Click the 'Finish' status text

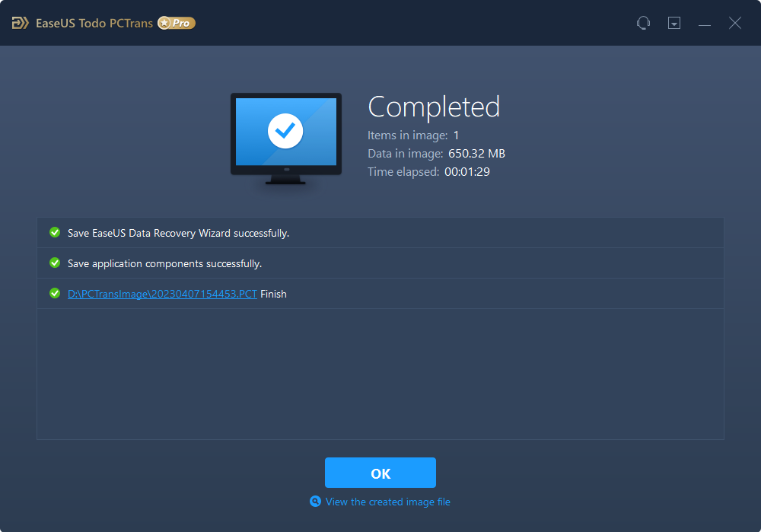(x=273, y=294)
